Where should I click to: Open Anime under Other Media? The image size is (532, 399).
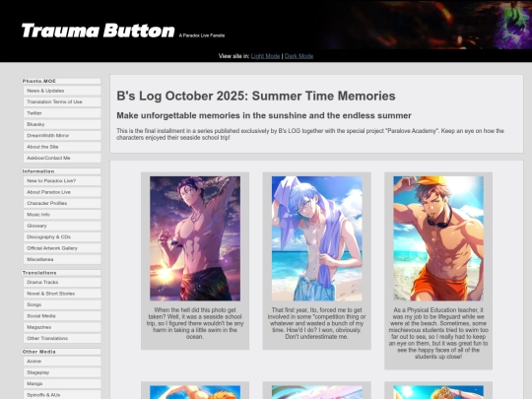(62, 362)
